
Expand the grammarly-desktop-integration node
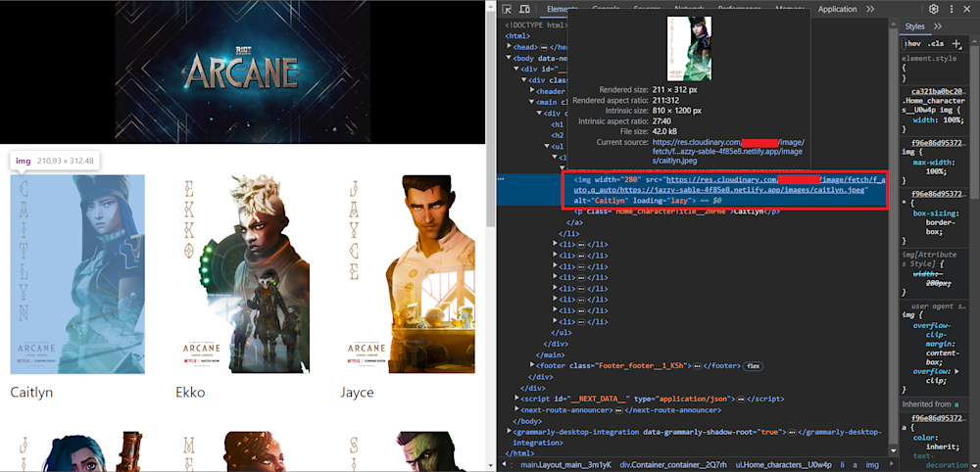(509, 432)
